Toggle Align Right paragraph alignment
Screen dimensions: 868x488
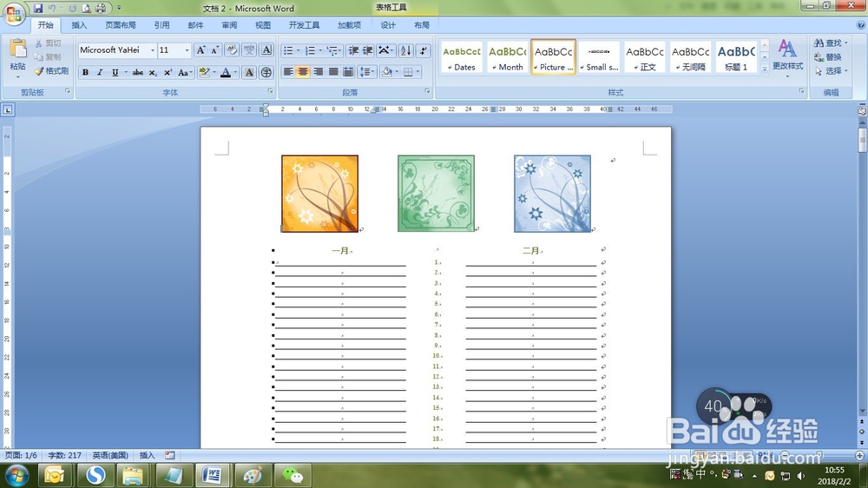pyautogui.click(x=318, y=72)
